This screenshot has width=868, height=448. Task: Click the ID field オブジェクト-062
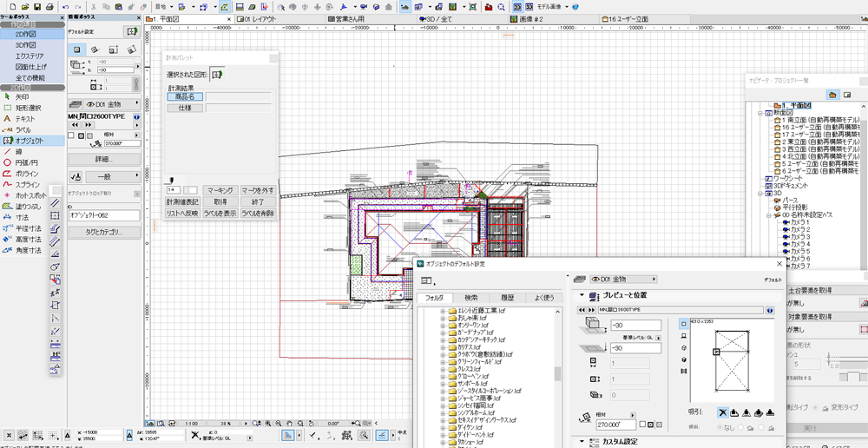tap(104, 214)
